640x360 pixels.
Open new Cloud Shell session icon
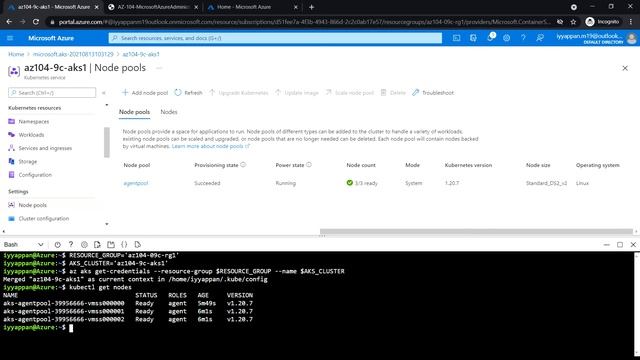point(111,244)
